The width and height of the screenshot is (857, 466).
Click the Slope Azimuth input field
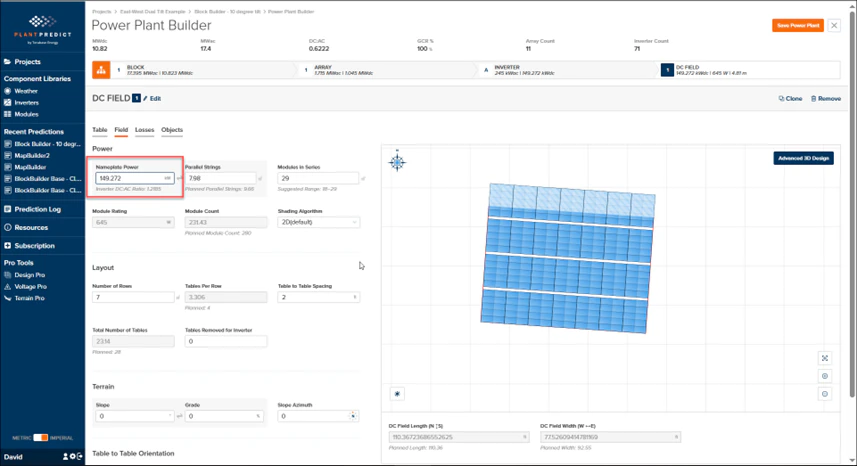pyautogui.click(x=318, y=416)
